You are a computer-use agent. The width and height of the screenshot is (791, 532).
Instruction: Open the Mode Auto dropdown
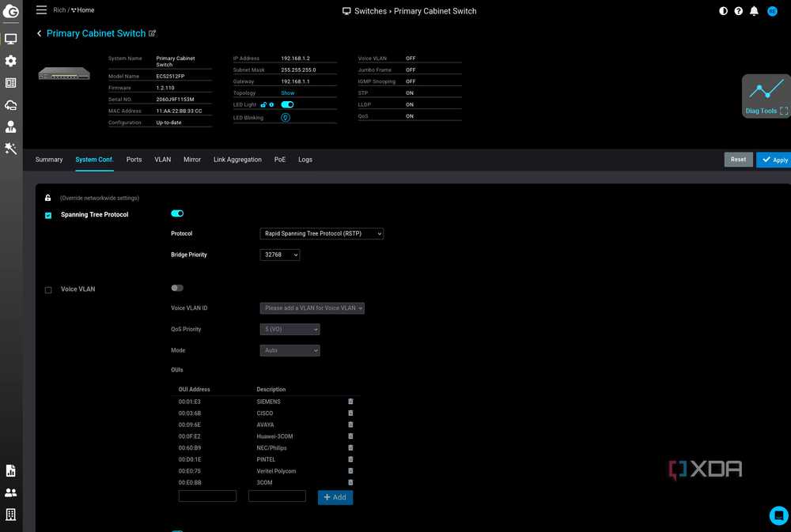(x=290, y=350)
